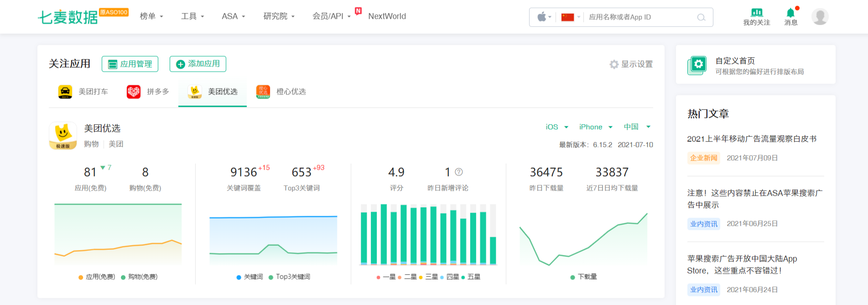868x305 pixels.
Task: Click the red N badge near 会员/API
Action: click(359, 11)
